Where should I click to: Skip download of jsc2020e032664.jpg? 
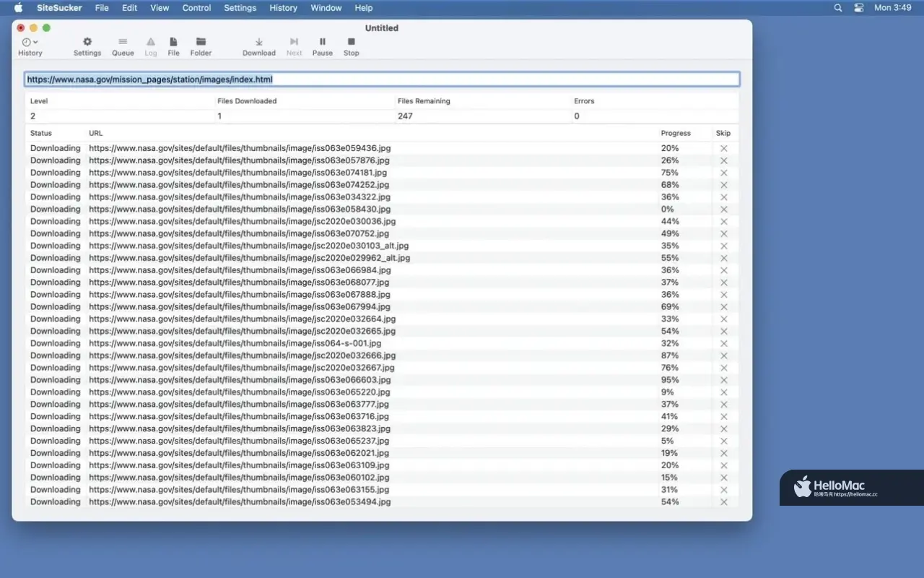[x=723, y=319]
